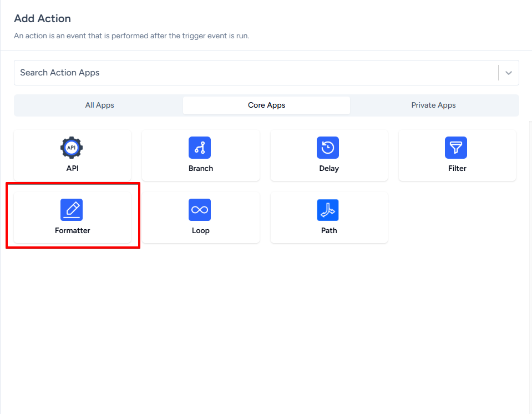Choose the Branch label text
The image size is (532, 414).
201,168
